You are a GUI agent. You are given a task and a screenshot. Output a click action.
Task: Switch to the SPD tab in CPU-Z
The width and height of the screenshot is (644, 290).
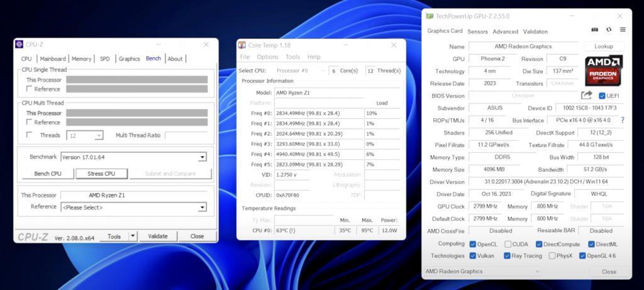point(105,59)
